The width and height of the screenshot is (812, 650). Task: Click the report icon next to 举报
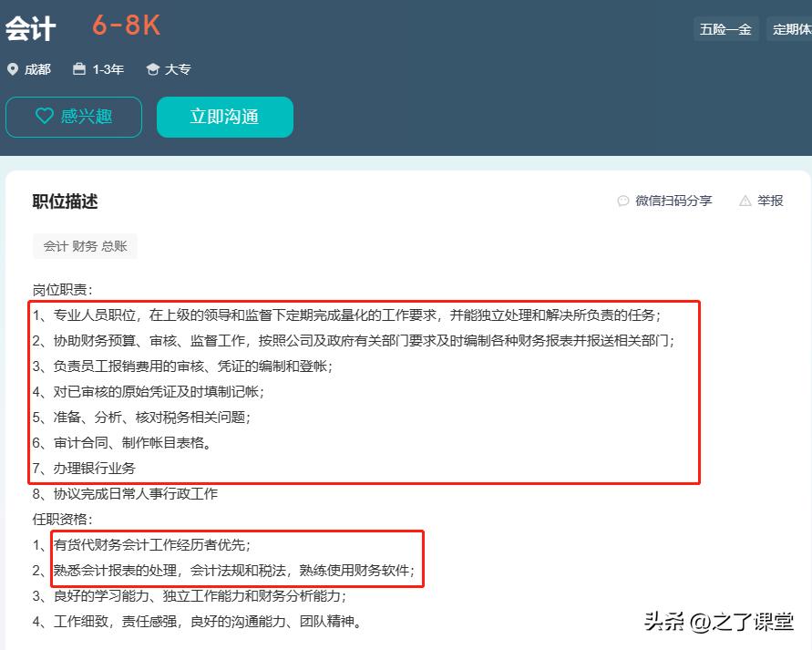coord(744,201)
